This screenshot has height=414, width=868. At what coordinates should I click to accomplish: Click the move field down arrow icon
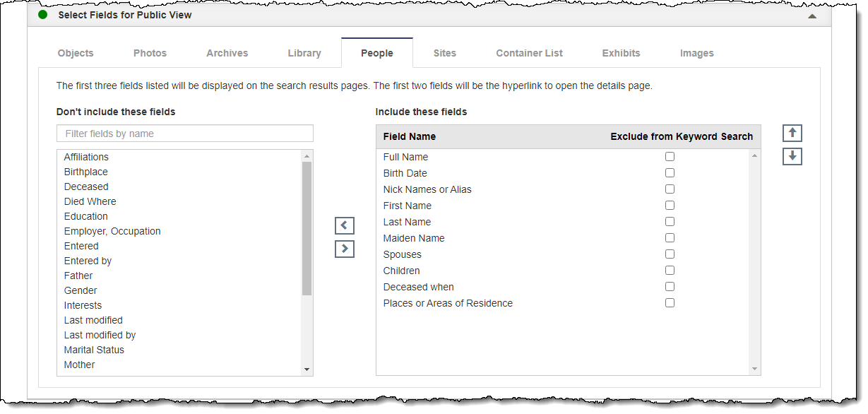coord(792,156)
